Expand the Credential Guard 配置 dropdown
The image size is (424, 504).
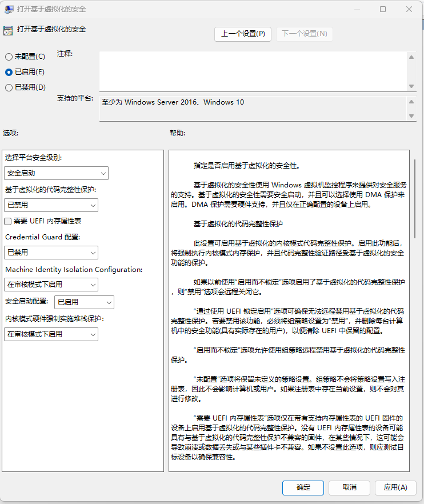tap(51, 253)
